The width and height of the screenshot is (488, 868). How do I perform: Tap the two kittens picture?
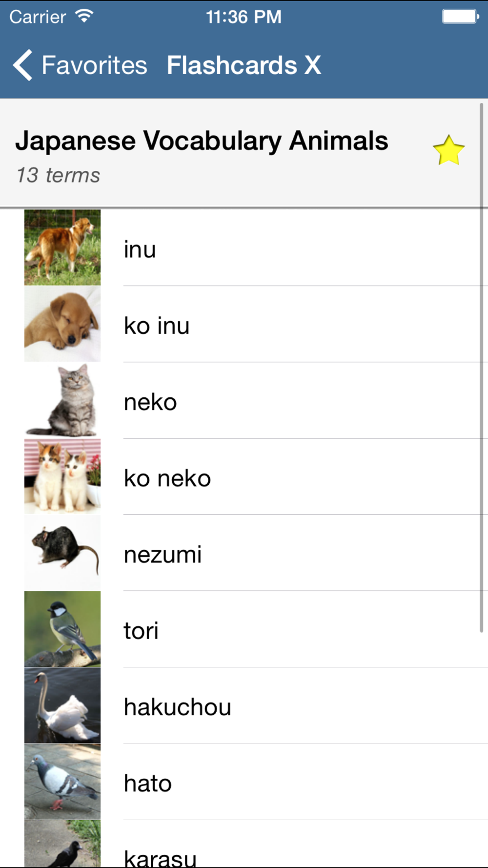tap(62, 476)
